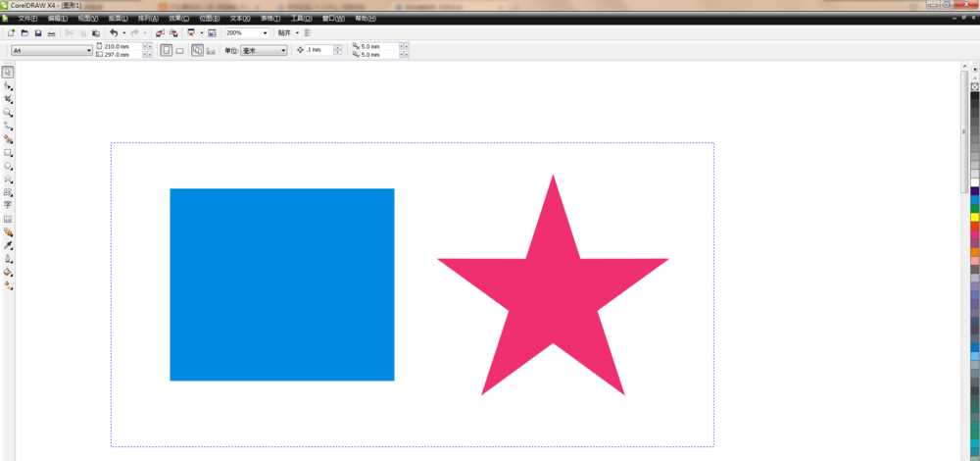Toggle the no-color X swatch atop palette
The height and width of the screenshot is (461, 980).
[x=974, y=86]
